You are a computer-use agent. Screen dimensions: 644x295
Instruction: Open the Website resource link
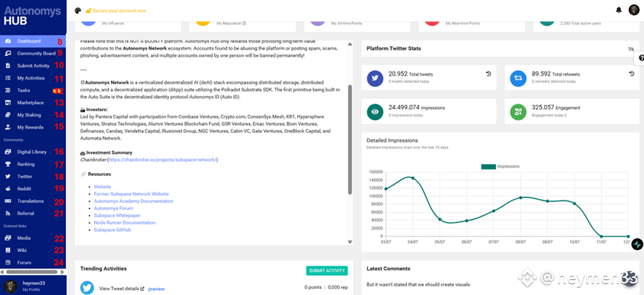coord(102,187)
